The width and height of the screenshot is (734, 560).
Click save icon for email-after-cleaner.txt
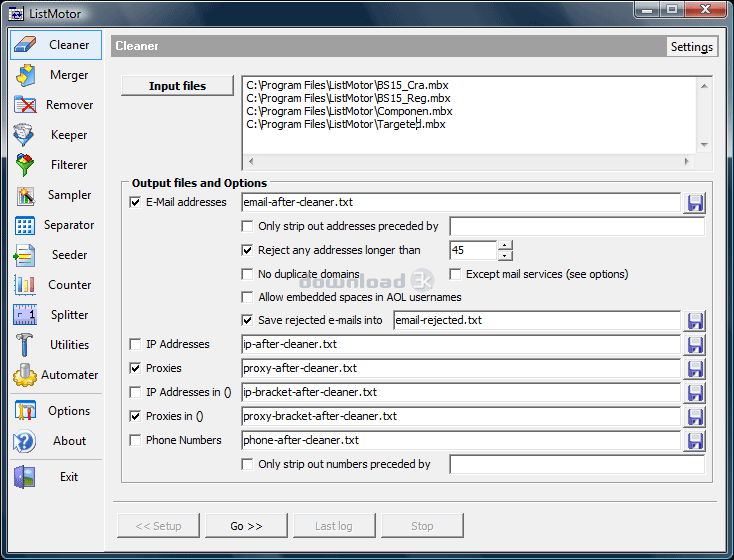tap(695, 203)
